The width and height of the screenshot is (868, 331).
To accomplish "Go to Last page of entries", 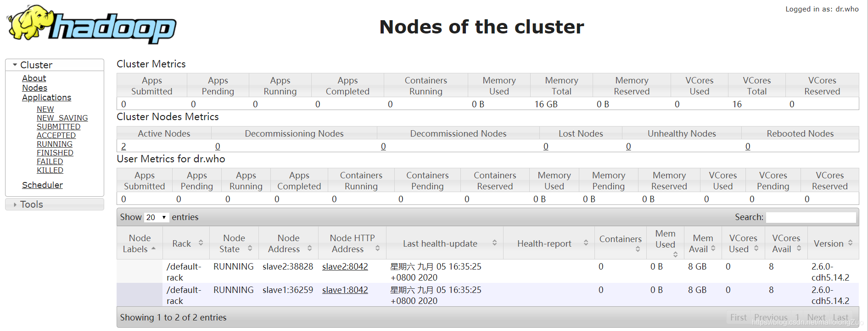I will tap(840, 318).
